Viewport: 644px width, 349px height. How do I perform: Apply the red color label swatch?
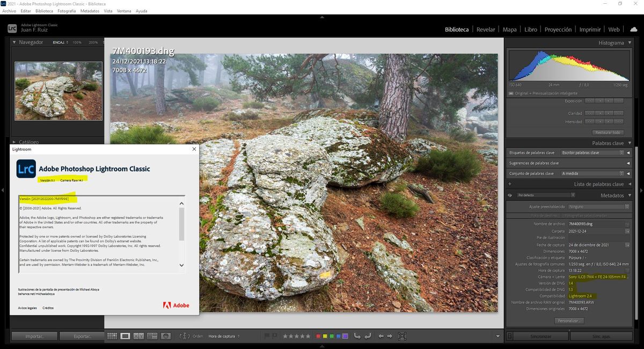(318, 336)
